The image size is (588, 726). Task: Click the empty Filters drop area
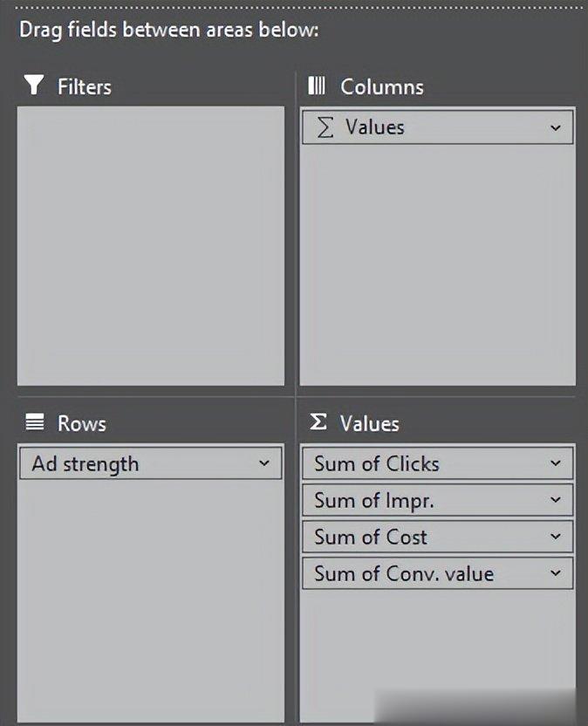[150, 246]
